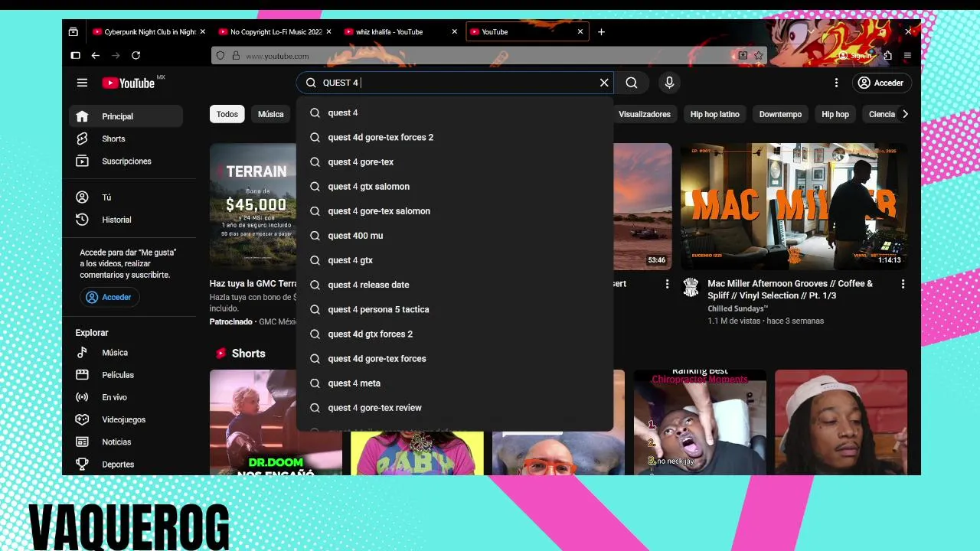Start voice search with the microphone
This screenshot has height=551, width=980.
pyautogui.click(x=669, y=83)
